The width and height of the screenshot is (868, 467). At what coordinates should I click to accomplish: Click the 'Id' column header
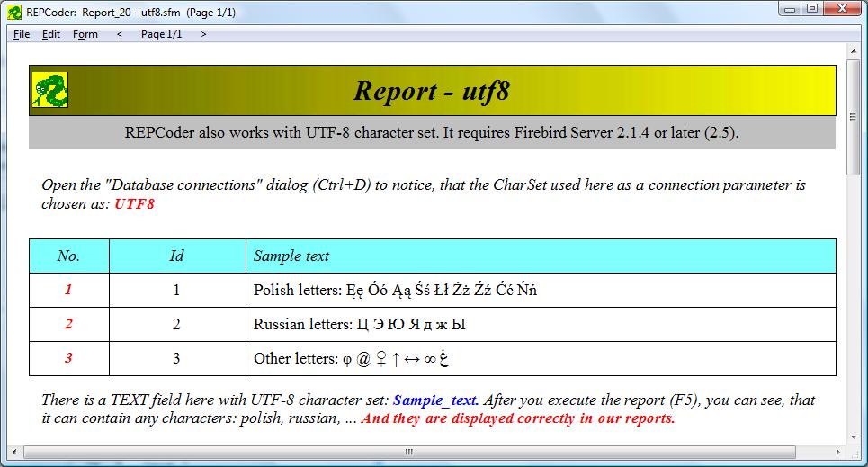click(177, 256)
